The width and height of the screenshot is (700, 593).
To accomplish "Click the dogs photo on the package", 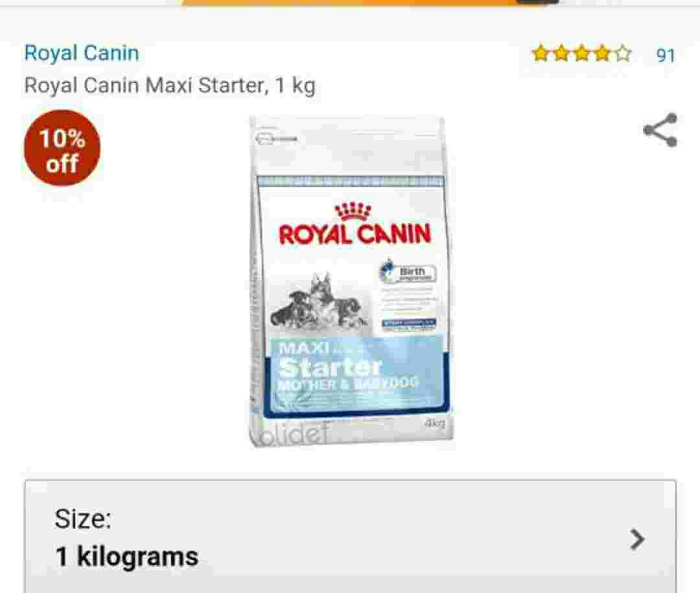I will pyautogui.click(x=320, y=301).
